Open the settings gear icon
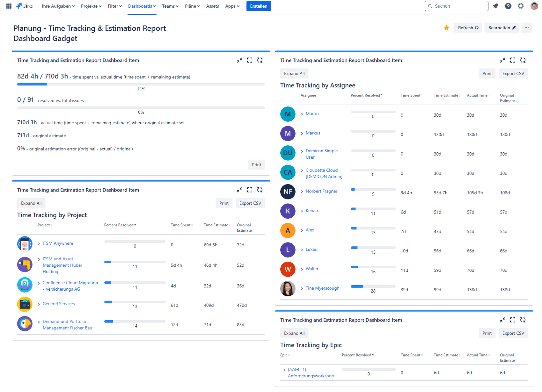542x392 pixels. 521,6
